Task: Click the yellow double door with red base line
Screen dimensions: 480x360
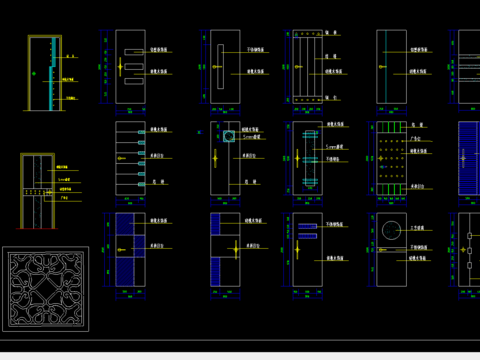Action: tap(37, 191)
